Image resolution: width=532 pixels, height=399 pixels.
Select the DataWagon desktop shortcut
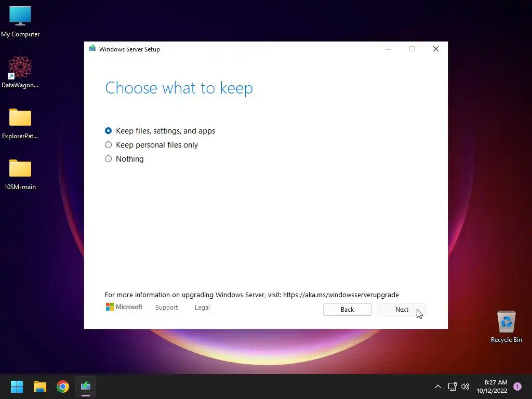tap(20, 72)
